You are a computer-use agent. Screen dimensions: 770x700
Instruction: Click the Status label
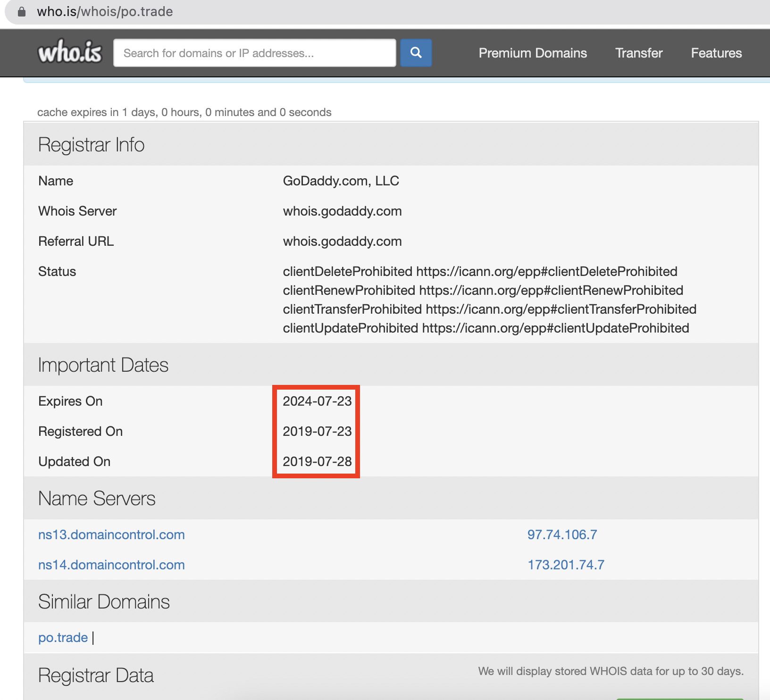[x=57, y=271]
